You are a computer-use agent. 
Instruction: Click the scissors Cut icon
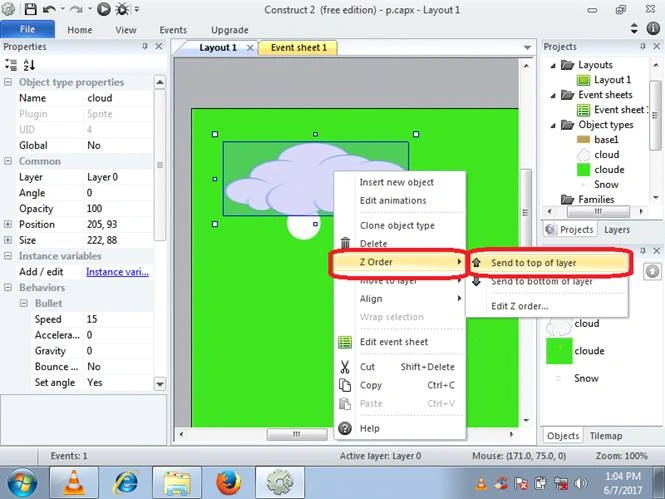point(345,367)
